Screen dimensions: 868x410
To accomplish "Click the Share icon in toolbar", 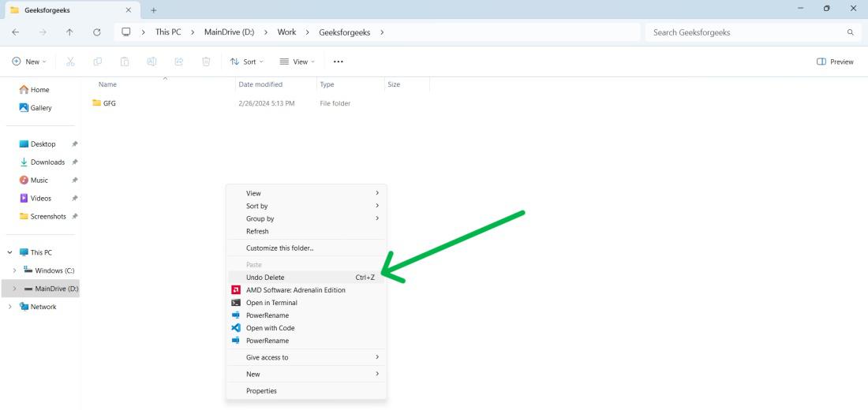I will [x=179, y=61].
